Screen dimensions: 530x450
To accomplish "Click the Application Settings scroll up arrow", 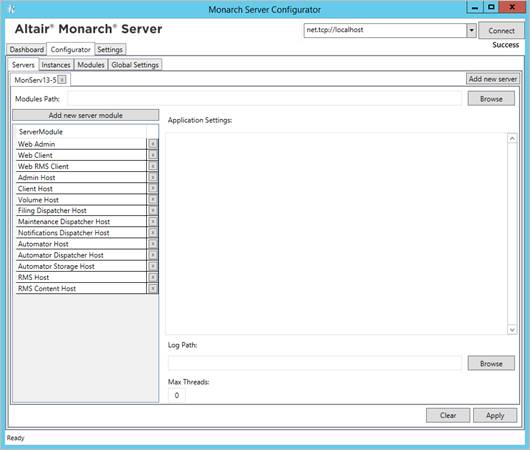I will click(512, 139).
